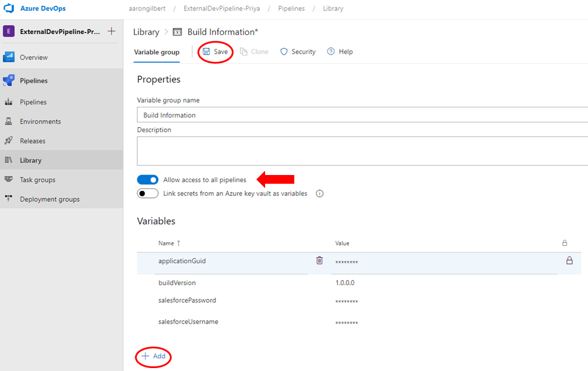The height and width of the screenshot is (371, 588).
Task: Open the Overview section icon
Action: coord(9,57)
